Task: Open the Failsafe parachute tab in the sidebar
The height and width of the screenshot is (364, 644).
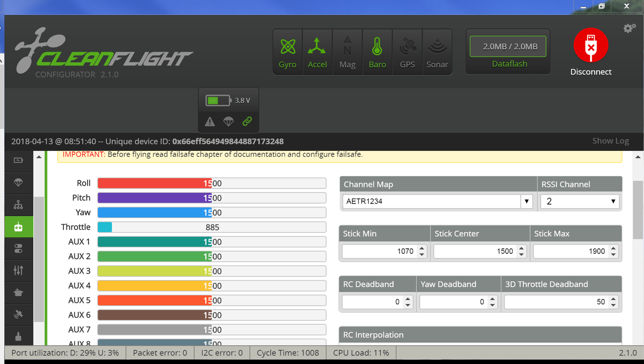Action: click(19, 183)
